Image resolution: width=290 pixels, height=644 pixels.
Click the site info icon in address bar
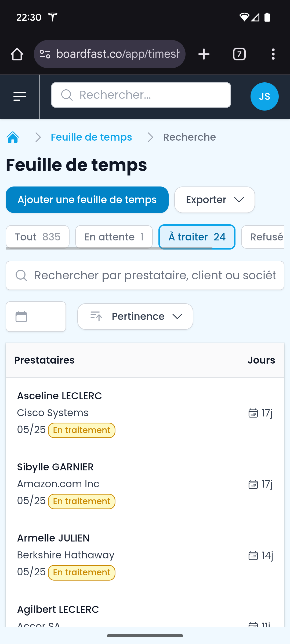[x=45, y=54]
